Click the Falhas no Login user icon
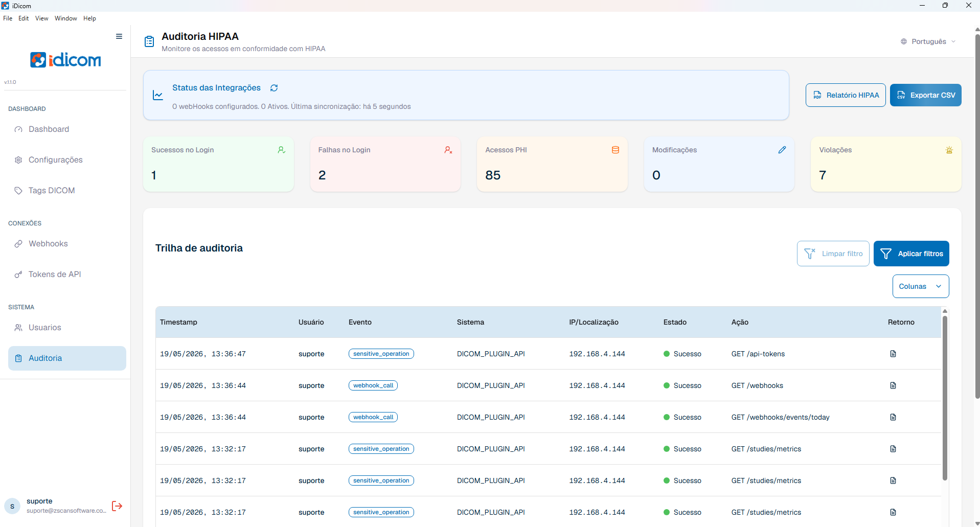Viewport: 980px width, 527px height. pyautogui.click(x=448, y=150)
